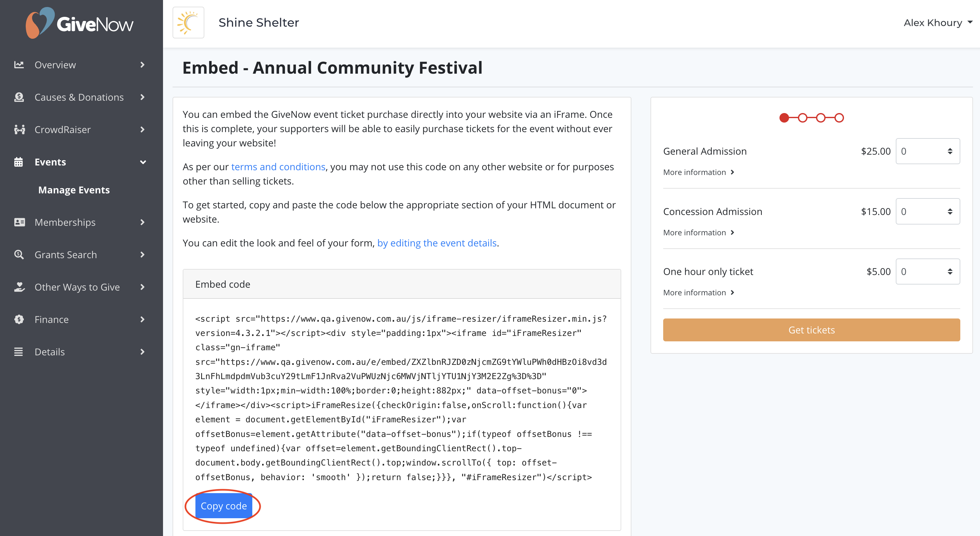980x536 pixels.
Task: Click the Overview chart icon
Action: coord(19,65)
